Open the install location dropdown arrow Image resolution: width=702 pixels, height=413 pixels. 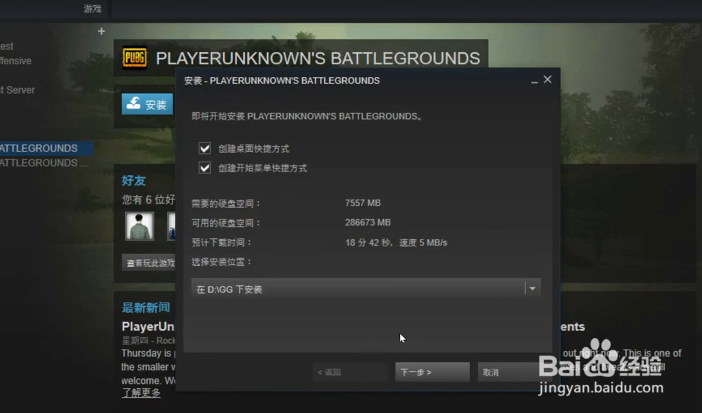tap(532, 288)
